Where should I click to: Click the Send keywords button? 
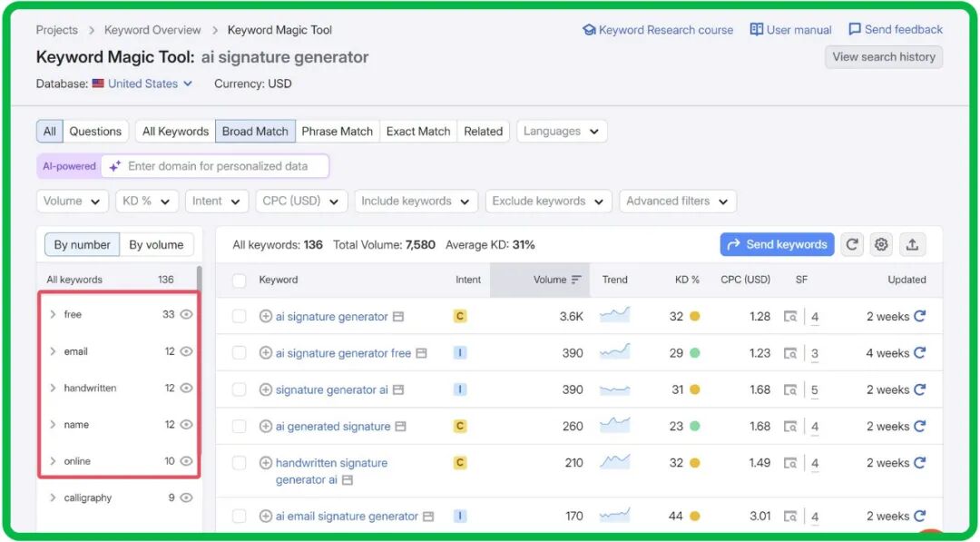[x=777, y=244]
